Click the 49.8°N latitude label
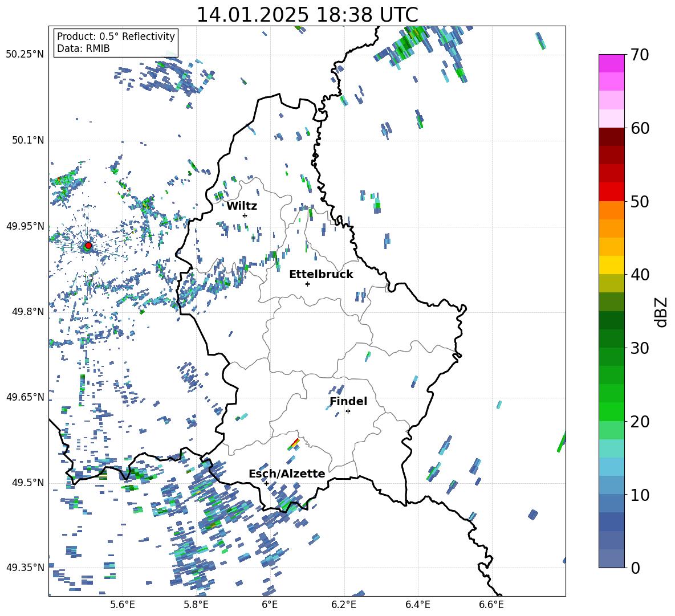Image resolution: width=675 pixels, height=616 pixels. [x=28, y=312]
